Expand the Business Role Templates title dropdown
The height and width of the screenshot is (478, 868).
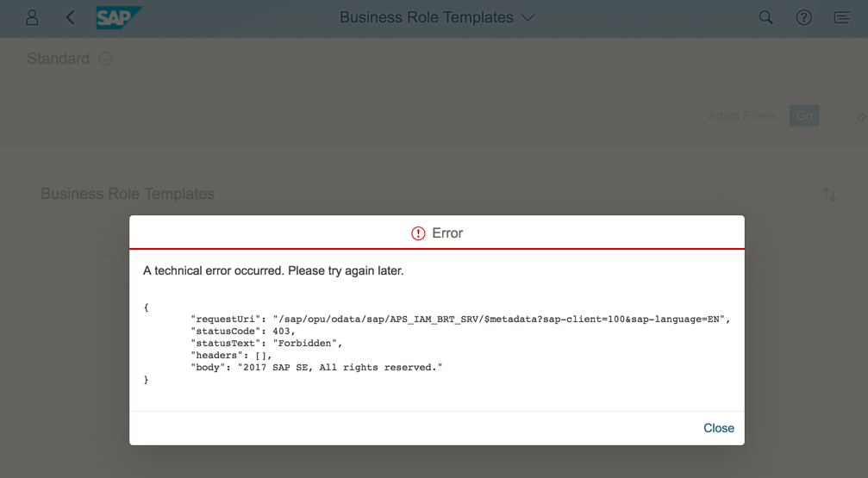528,18
